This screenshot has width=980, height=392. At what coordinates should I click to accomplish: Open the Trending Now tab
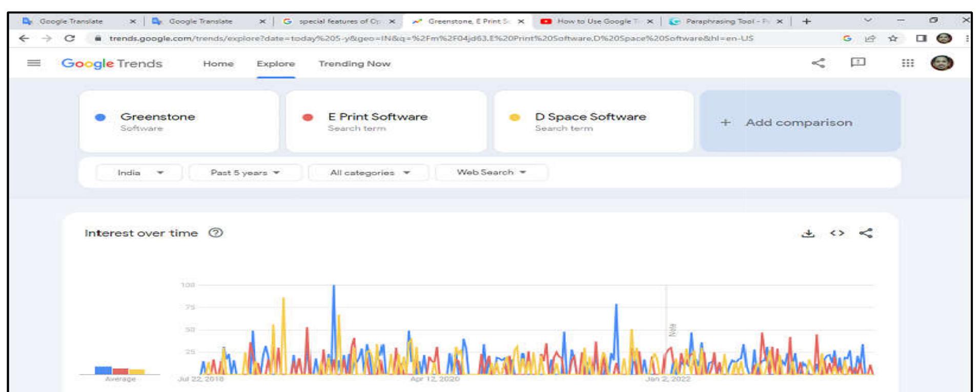click(x=354, y=64)
